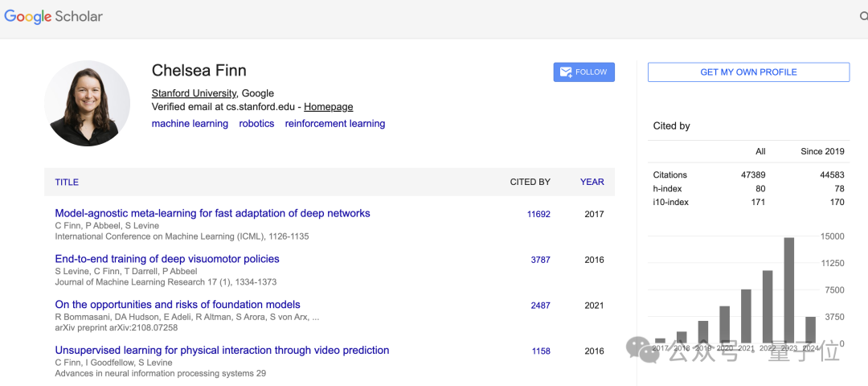Click the Cited By column header

pyautogui.click(x=530, y=183)
